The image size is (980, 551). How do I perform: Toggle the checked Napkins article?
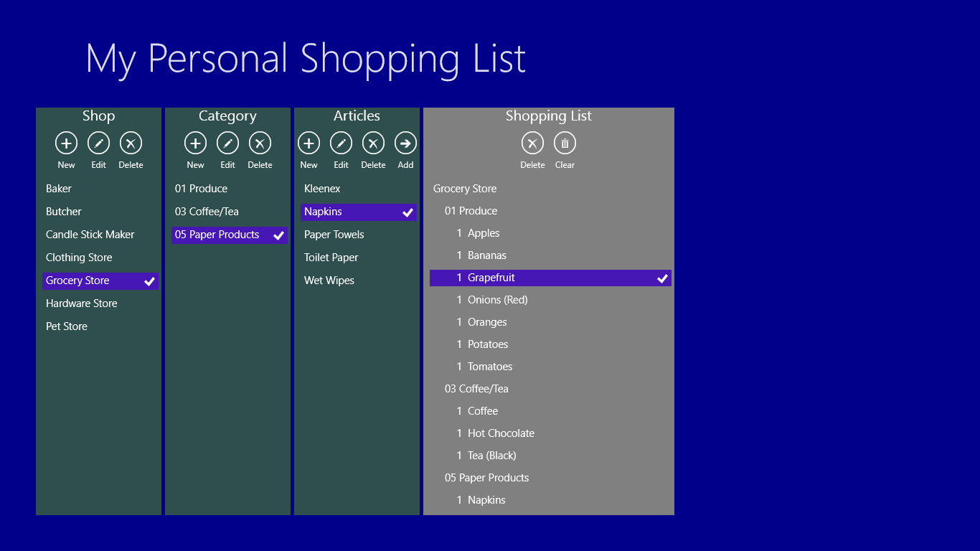pos(358,212)
